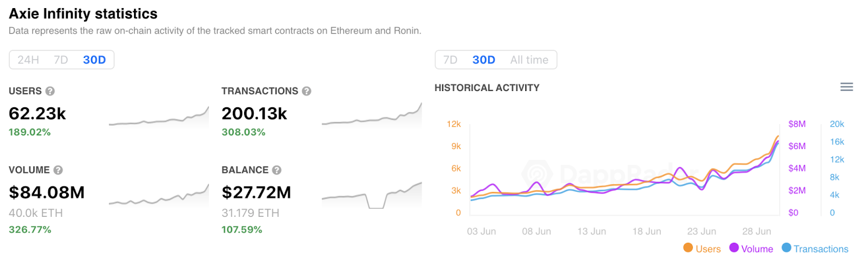Click the help icon next to USERS
The height and width of the screenshot is (271, 868).
(x=50, y=91)
